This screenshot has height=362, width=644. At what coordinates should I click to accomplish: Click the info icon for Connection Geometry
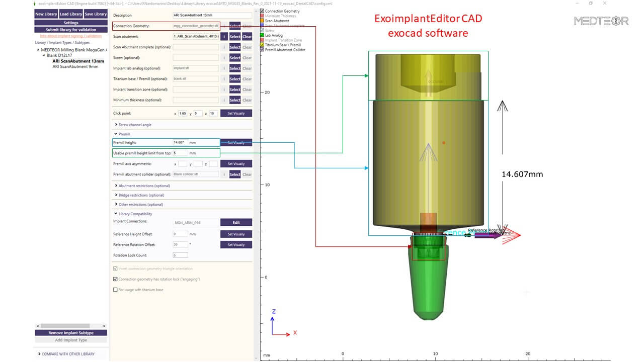click(224, 26)
